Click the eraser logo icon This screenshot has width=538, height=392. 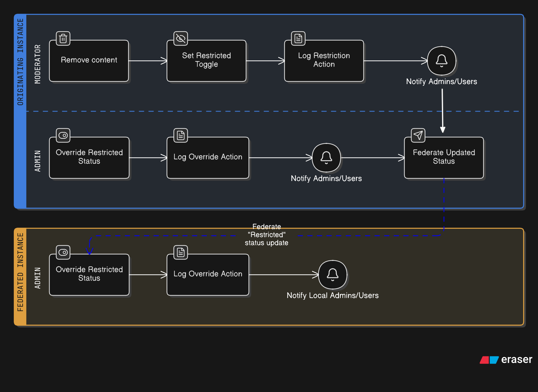click(x=489, y=360)
